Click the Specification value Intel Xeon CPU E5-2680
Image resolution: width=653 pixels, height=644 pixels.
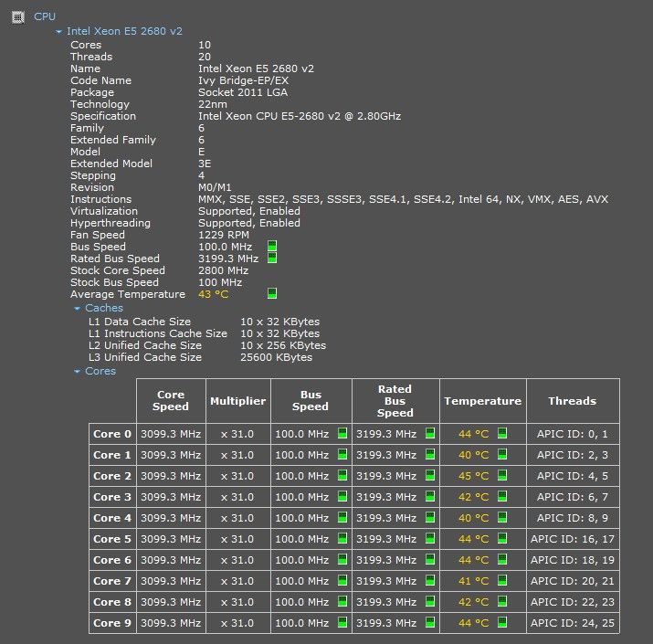click(300, 116)
